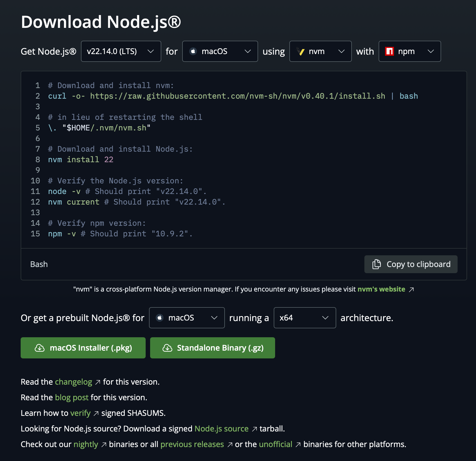Click the red npm logo icon
The height and width of the screenshot is (461, 476).
point(390,51)
